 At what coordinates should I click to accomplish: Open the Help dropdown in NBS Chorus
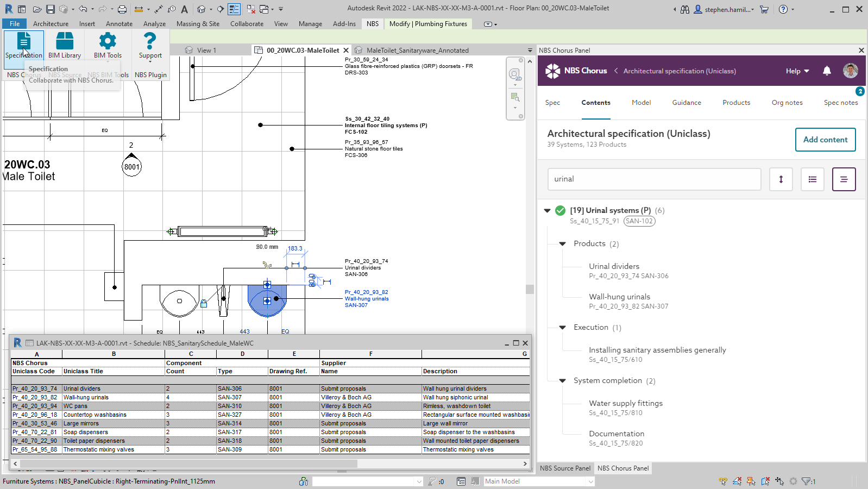click(797, 71)
